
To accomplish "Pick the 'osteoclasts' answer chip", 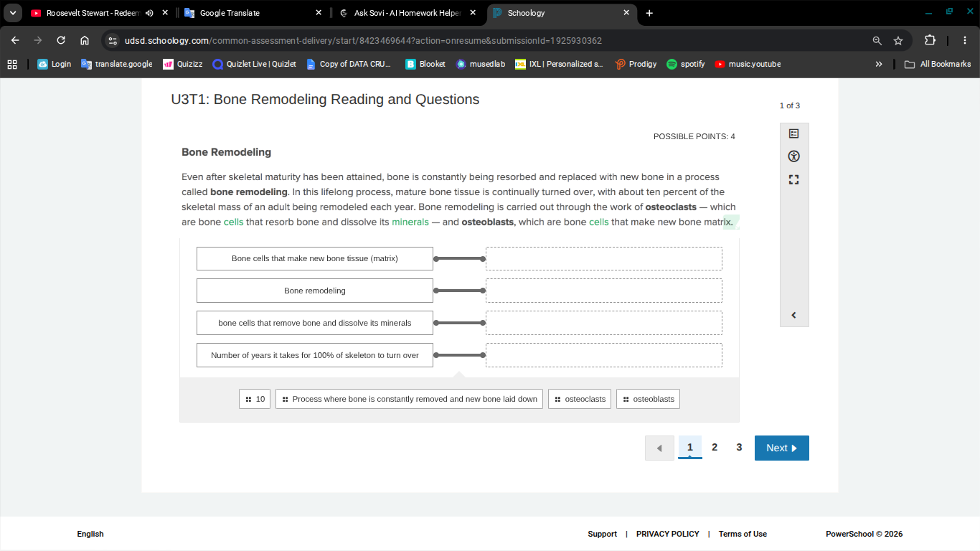I will [580, 399].
